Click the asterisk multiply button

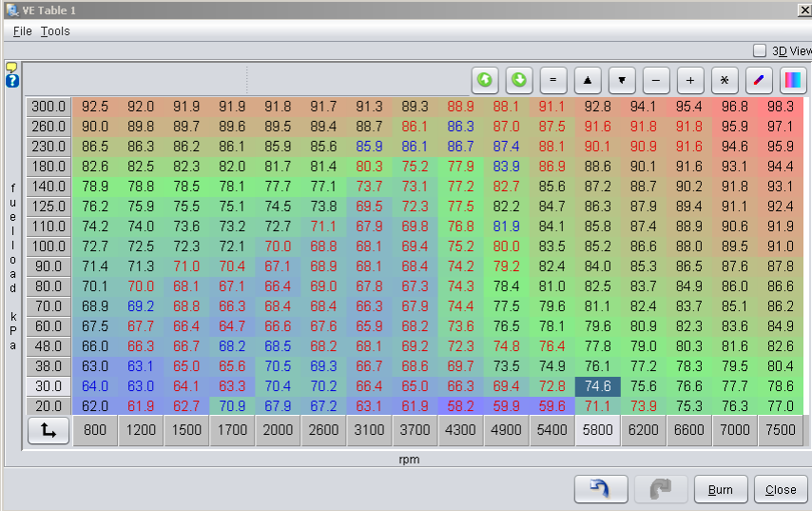click(725, 80)
